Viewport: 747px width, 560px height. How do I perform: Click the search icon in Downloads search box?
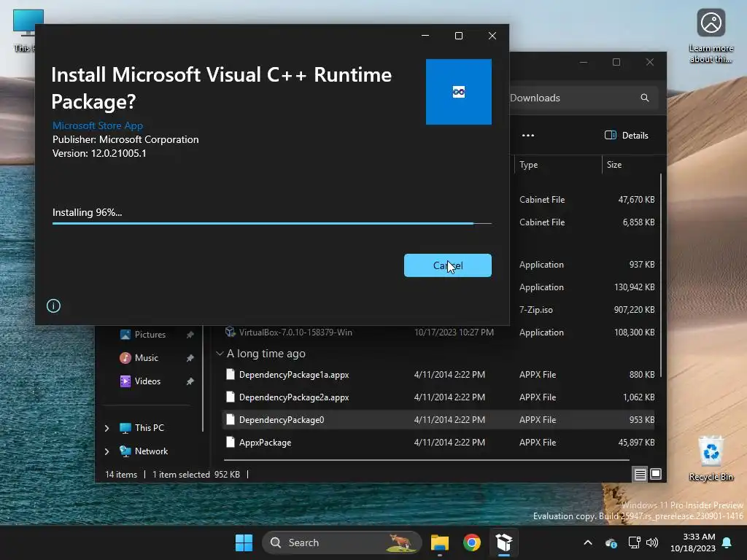pos(645,98)
